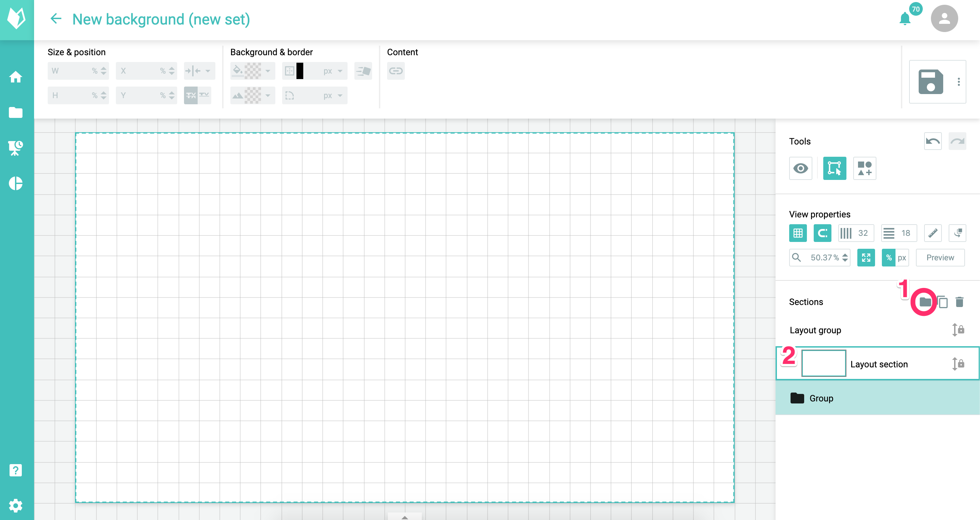The width and height of the screenshot is (980, 520).
Task: Click the rotate/orientation view button
Action: click(x=957, y=233)
